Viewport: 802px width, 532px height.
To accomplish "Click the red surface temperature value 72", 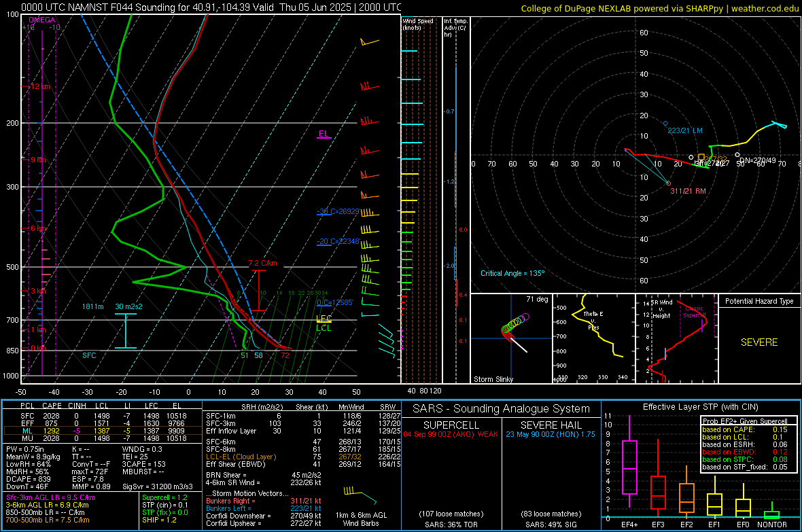I will [285, 355].
